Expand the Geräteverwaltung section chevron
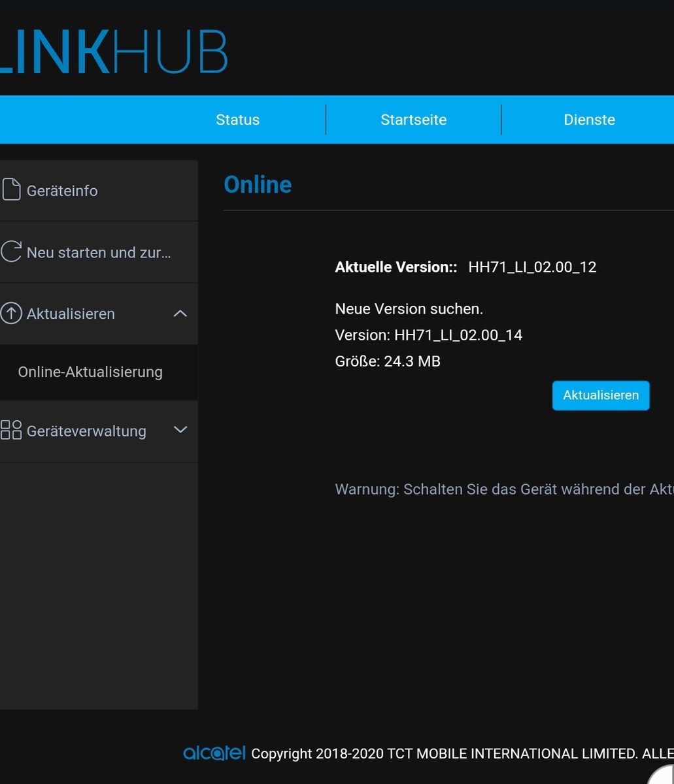The height and width of the screenshot is (784, 674). [x=180, y=430]
